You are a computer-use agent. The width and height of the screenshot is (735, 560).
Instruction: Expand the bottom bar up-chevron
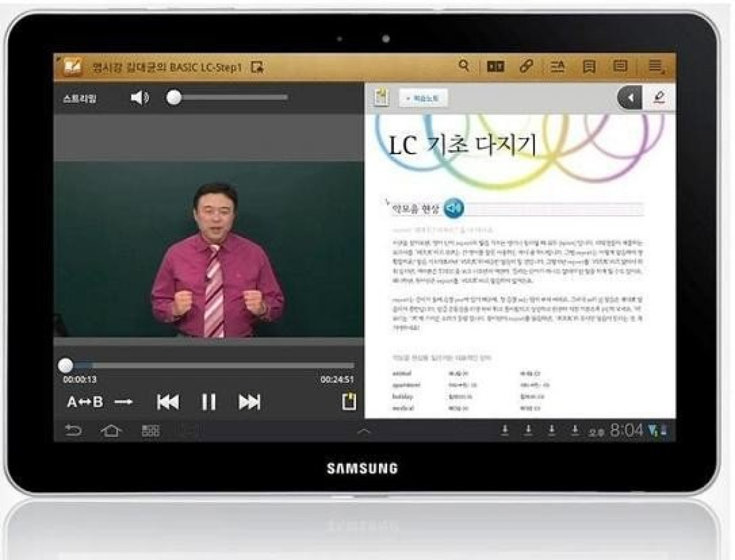coord(364,431)
